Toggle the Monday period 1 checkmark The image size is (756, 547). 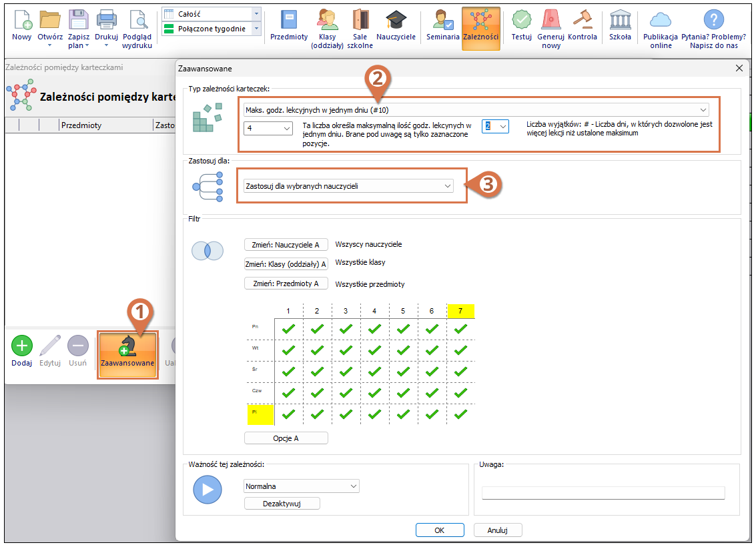coord(288,328)
